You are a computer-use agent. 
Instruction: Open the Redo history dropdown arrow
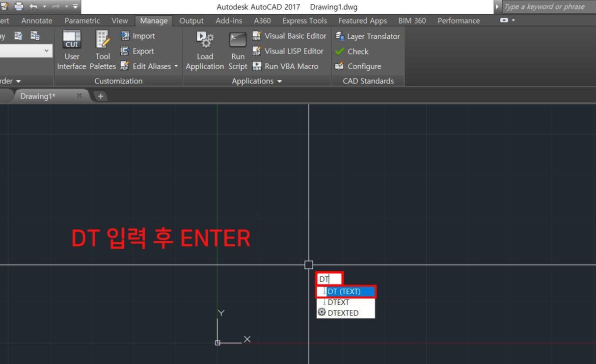tap(66, 7)
